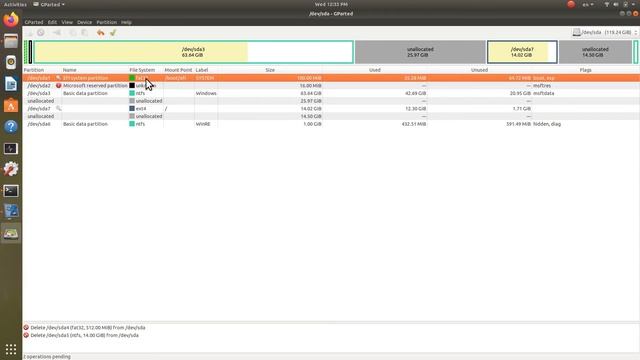Open the Files manager from the dock
The image size is (640, 360).
11,41
